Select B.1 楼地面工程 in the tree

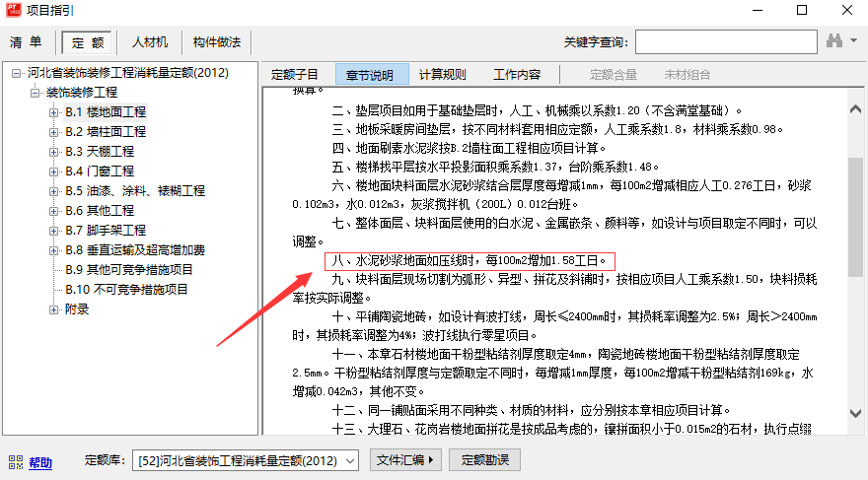pyautogui.click(x=106, y=112)
